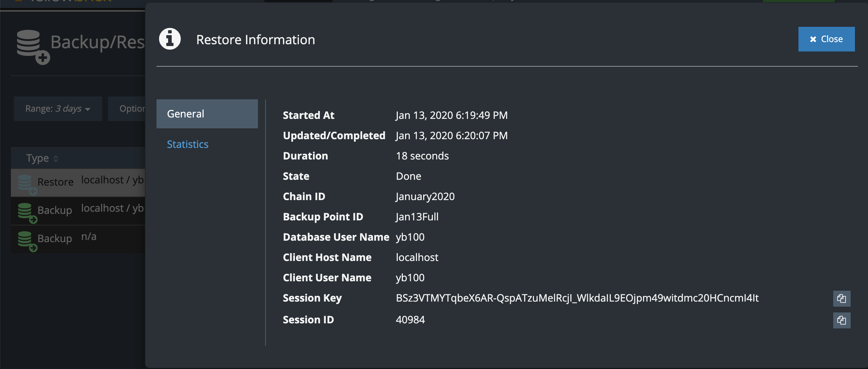Click the Chain ID value January2020

(425, 196)
